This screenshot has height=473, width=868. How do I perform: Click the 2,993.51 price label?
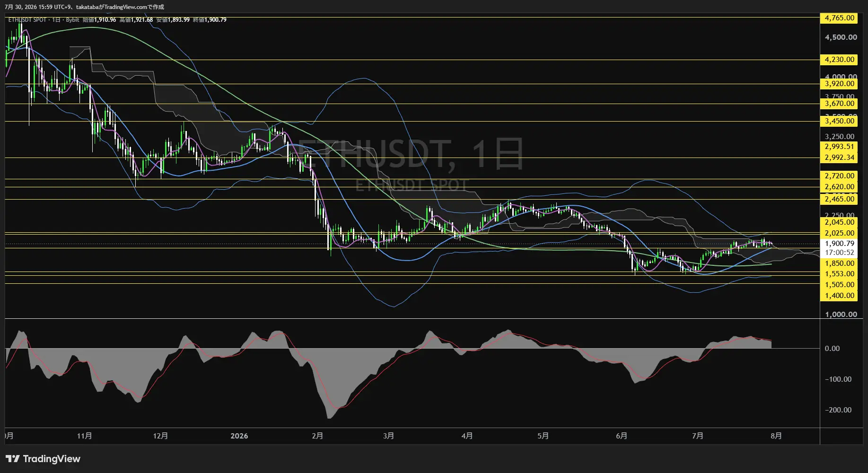pos(839,147)
